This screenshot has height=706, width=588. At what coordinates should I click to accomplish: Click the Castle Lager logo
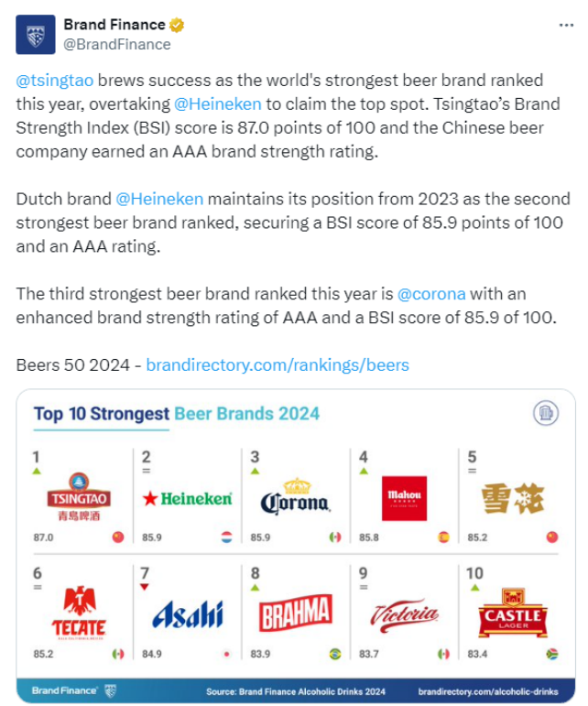(513, 614)
